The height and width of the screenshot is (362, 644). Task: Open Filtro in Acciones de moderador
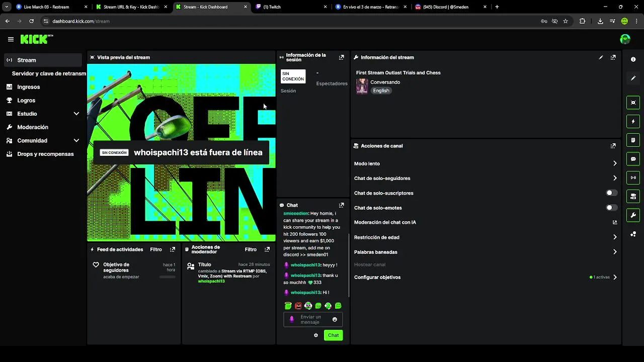coord(251,249)
